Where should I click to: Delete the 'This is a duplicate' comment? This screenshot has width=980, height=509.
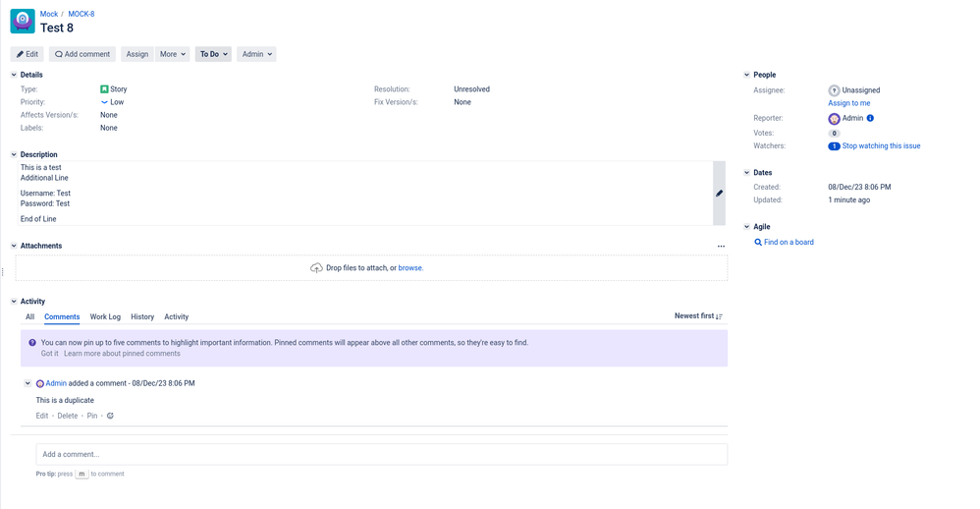(x=68, y=416)
